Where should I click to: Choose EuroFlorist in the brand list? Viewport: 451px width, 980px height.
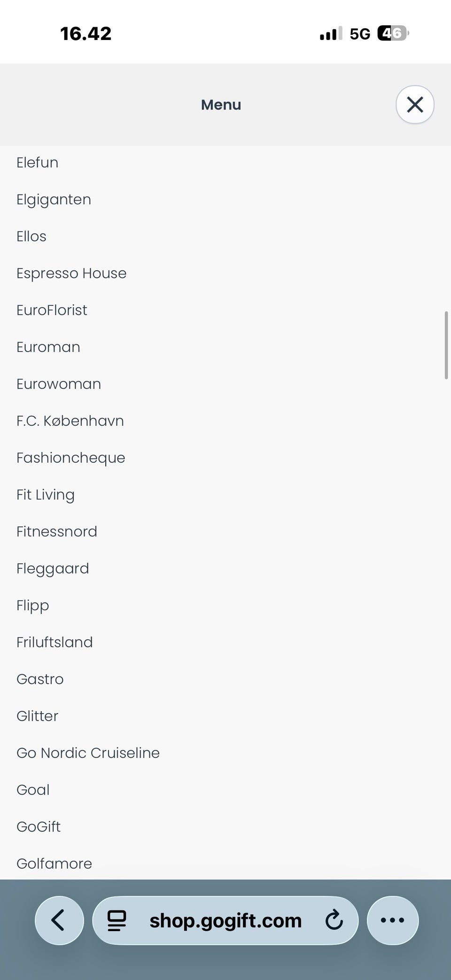pyautogui.click(x=52, y=310)
